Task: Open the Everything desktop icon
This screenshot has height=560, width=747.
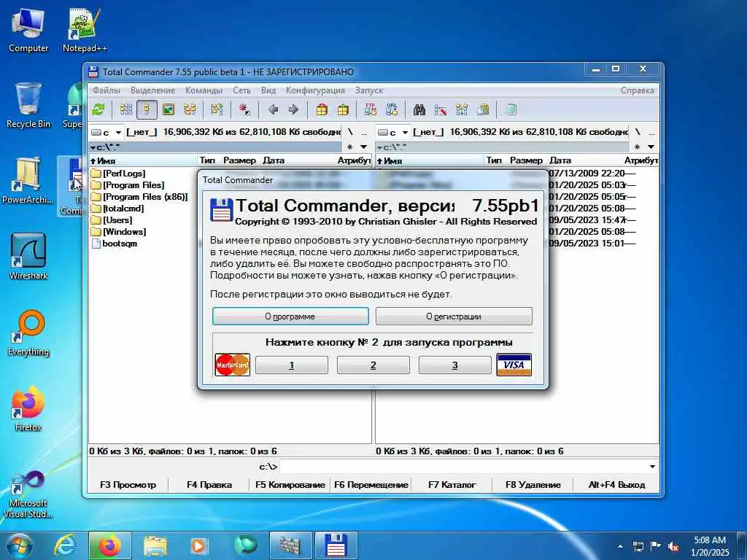Action: pos(28,333)
